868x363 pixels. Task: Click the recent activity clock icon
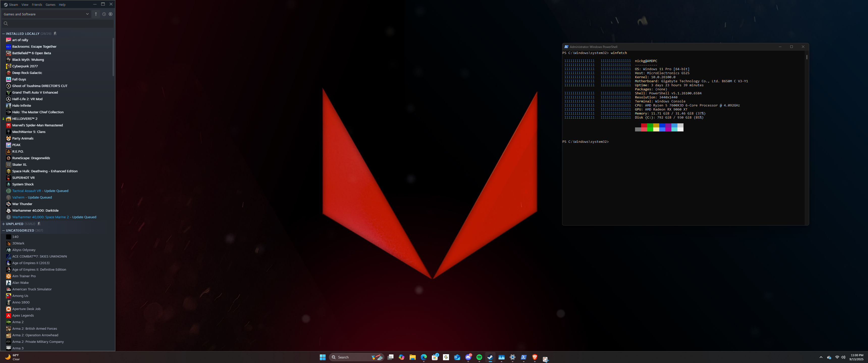pyautogui.click(x=104, y=14)
